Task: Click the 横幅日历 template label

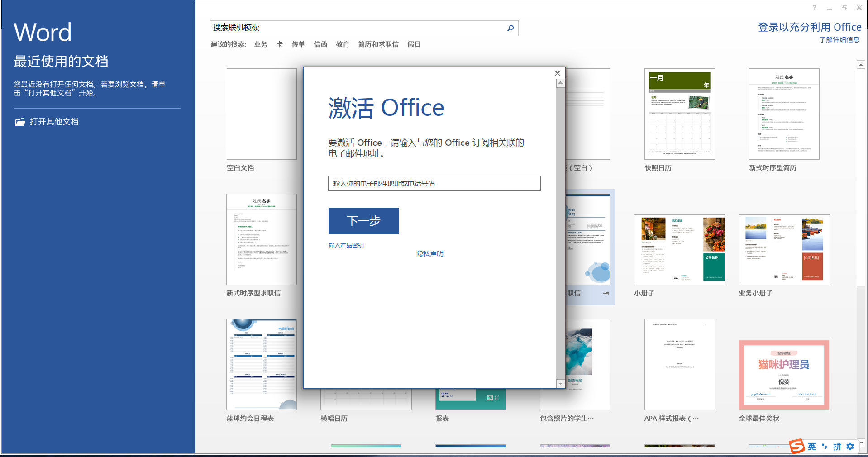Action: [334, 419]
